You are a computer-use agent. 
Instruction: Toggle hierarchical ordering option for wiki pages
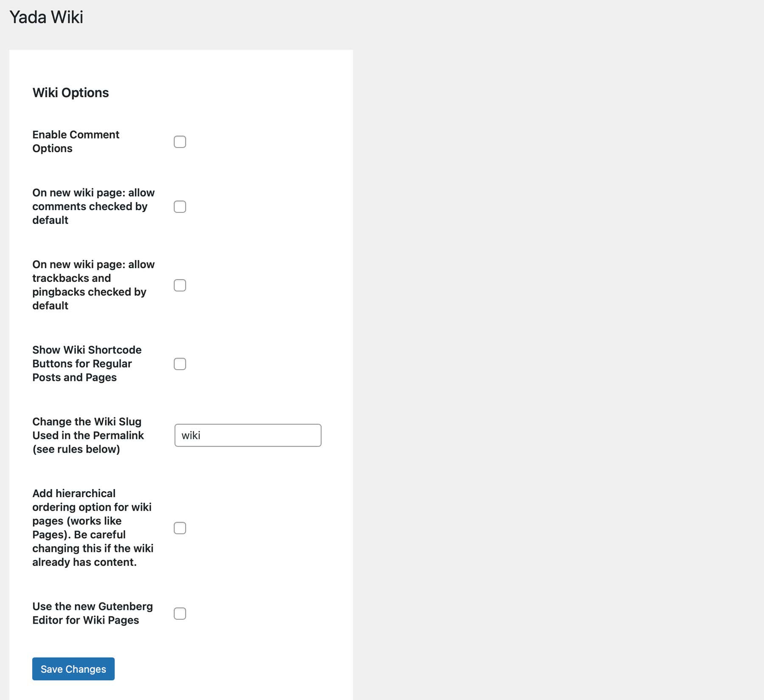(180, 528)
